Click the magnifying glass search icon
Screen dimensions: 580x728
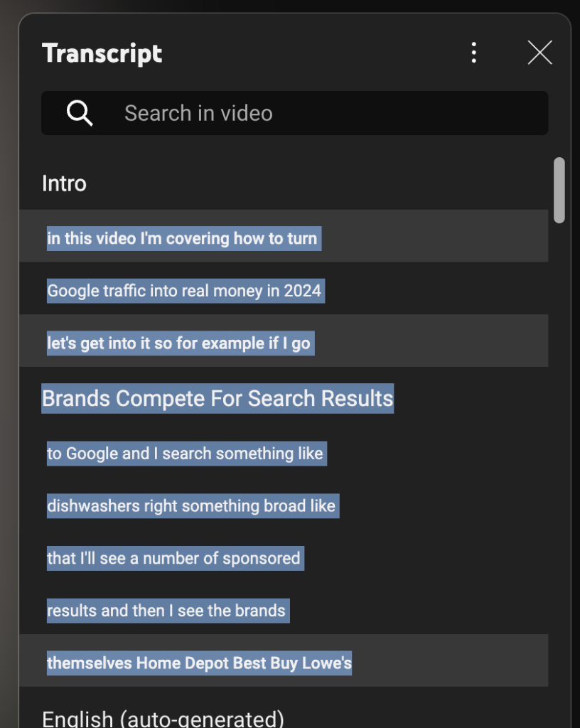pyautogui.click(x=78, y=112)
